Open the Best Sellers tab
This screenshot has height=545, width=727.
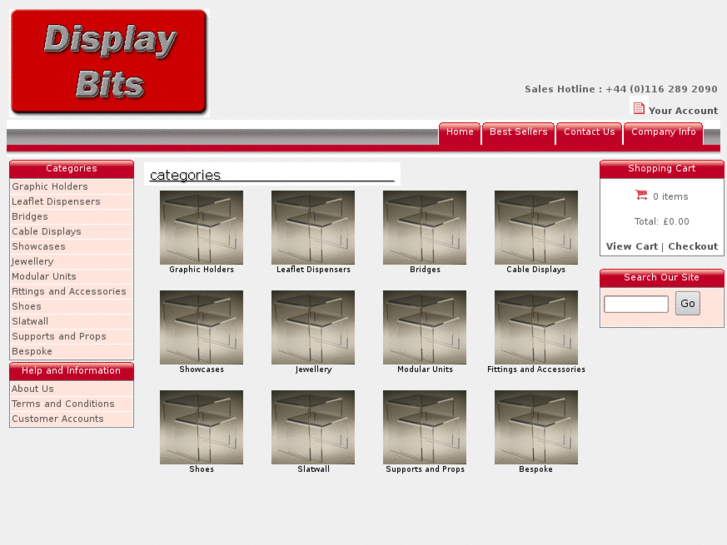[518, 133]
